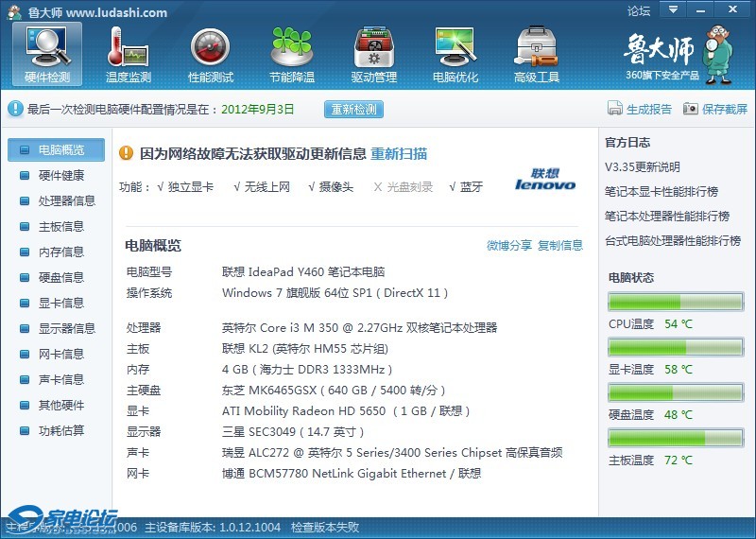Open 台式电脑处理器性能排行榜 ranking link
The width and height of the screenshot is (756, 539).
(x=673, y=241)
